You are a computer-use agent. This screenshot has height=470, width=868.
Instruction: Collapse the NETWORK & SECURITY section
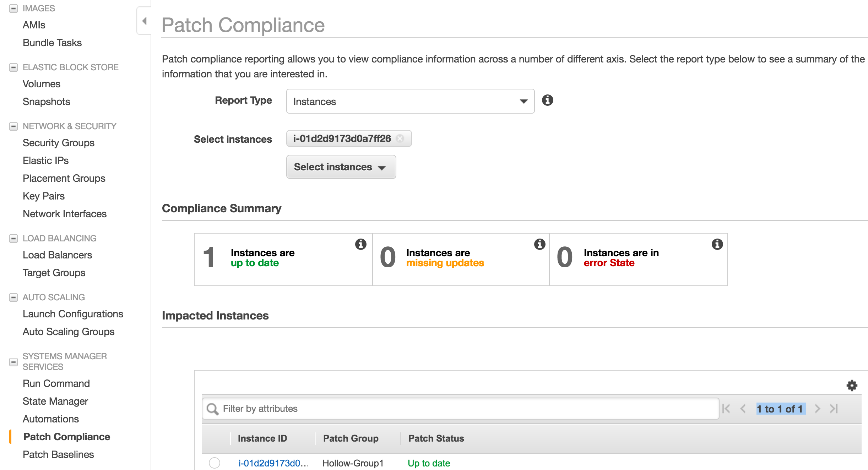(x=13, y=126)
